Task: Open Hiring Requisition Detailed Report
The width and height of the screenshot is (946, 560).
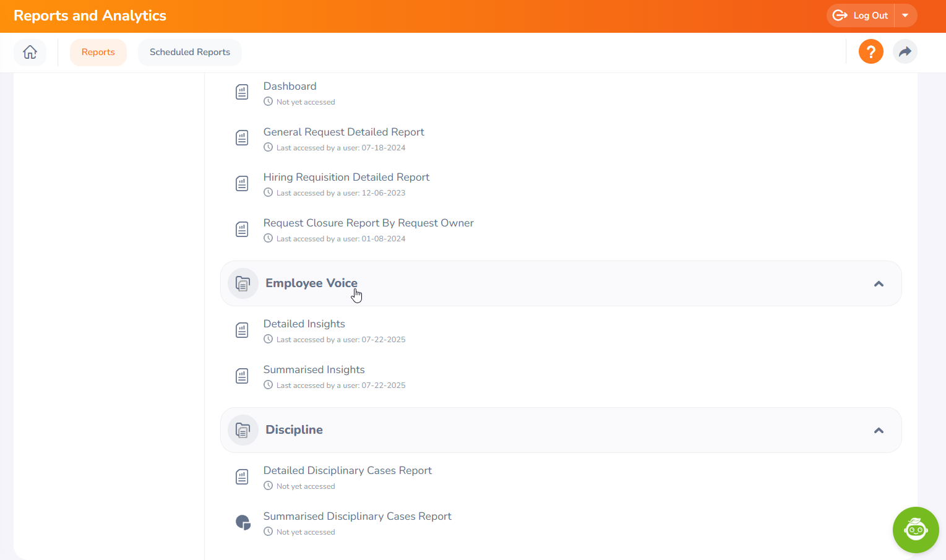Action: [346, 177]
